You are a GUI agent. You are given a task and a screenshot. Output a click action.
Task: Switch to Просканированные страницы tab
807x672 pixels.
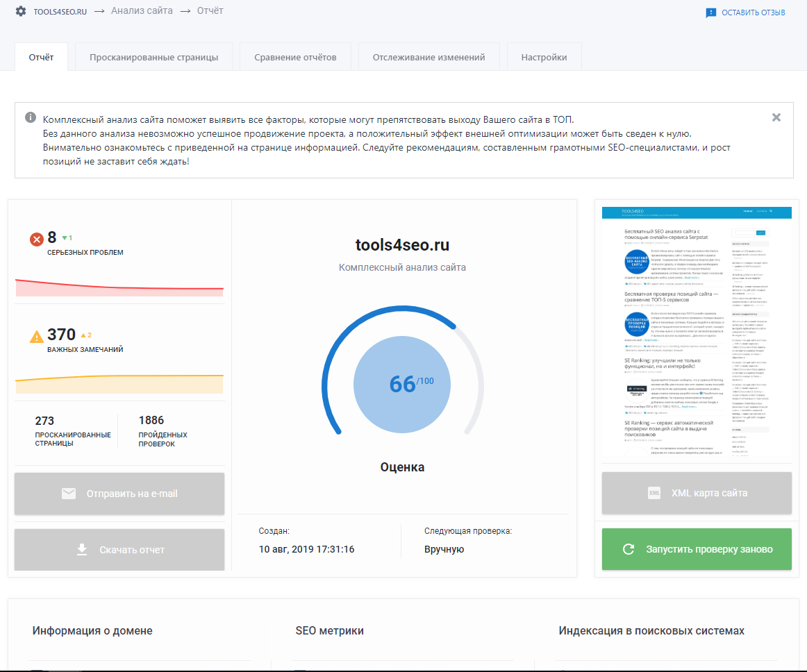tap(154, 57)
